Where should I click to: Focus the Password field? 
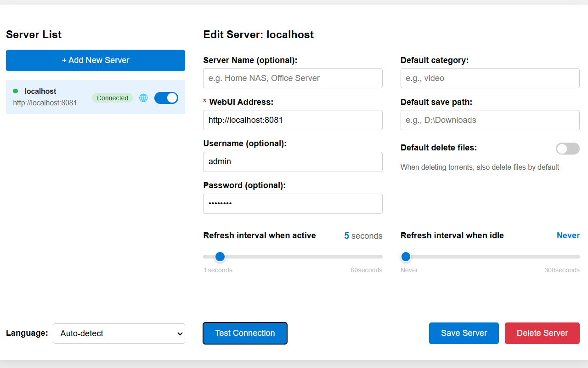coord(293,204)
